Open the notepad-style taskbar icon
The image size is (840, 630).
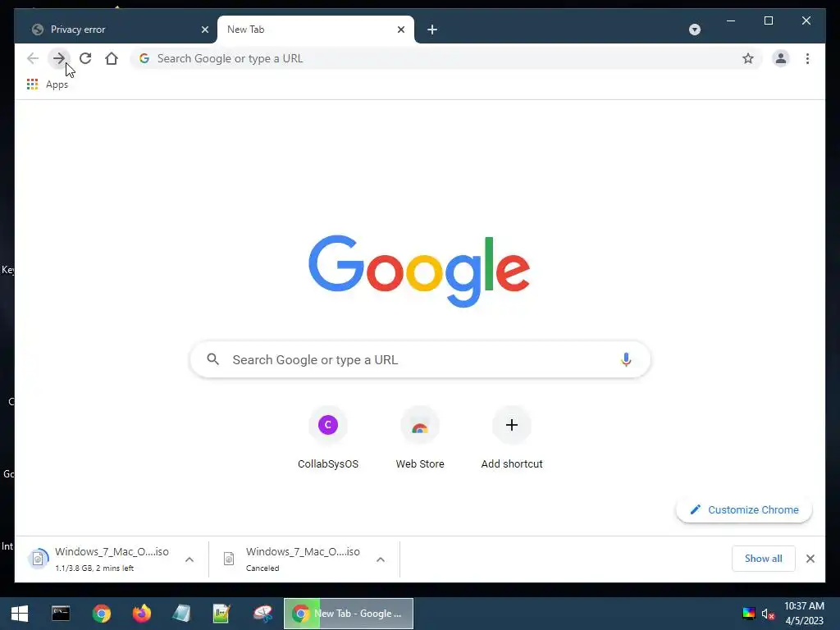181,614
